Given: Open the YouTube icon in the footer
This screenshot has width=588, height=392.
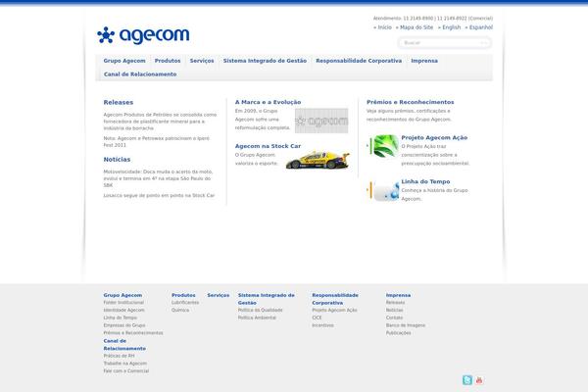Looking at the screenshot, I should (479, 380).
